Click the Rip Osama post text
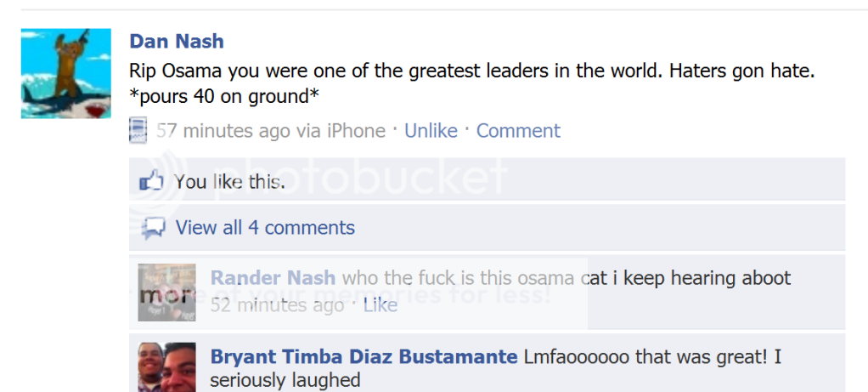Image resolution: width=868 pixels, height=392 pixels. (x=471, y=83)
